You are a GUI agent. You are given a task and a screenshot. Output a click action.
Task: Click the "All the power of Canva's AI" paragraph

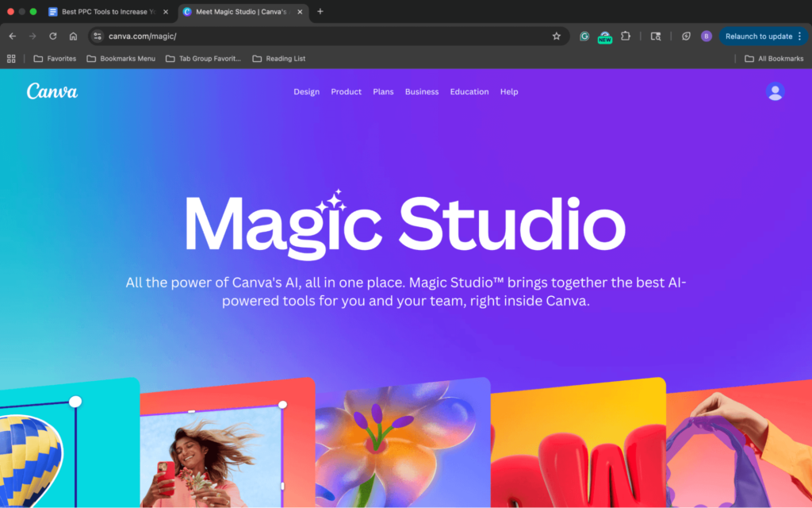(x=405, y=291)
